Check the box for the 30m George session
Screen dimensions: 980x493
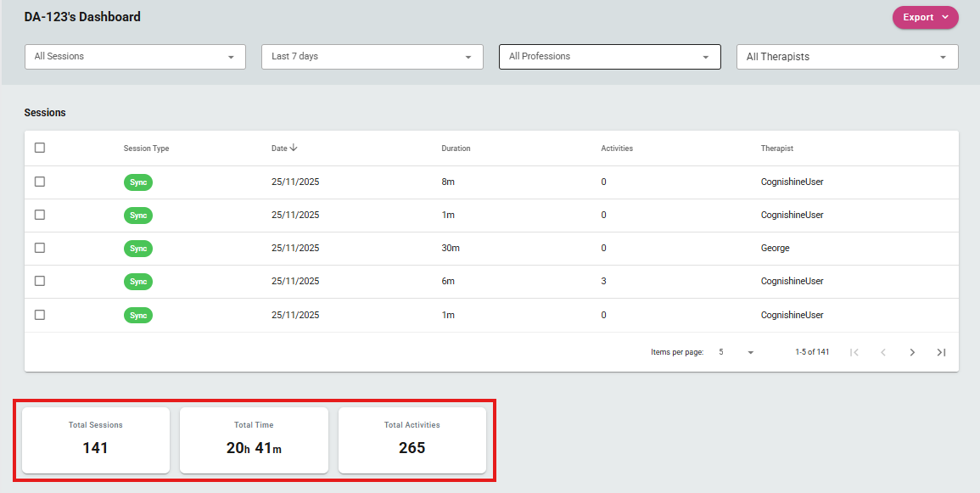(40, 248)
